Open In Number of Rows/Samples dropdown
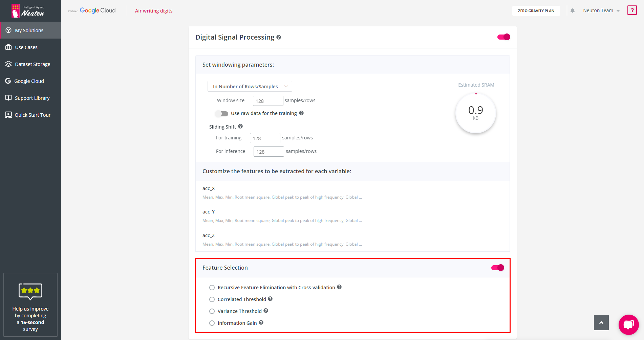The height and width of the screenshot is (340, 644). point(250,86)
